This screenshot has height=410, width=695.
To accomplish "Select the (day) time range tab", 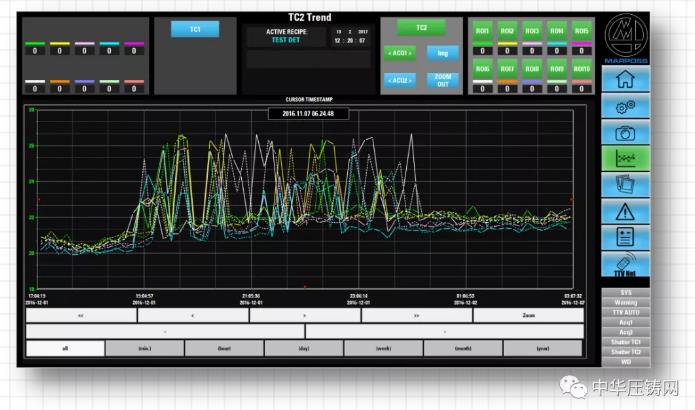I will click(303, 349).
